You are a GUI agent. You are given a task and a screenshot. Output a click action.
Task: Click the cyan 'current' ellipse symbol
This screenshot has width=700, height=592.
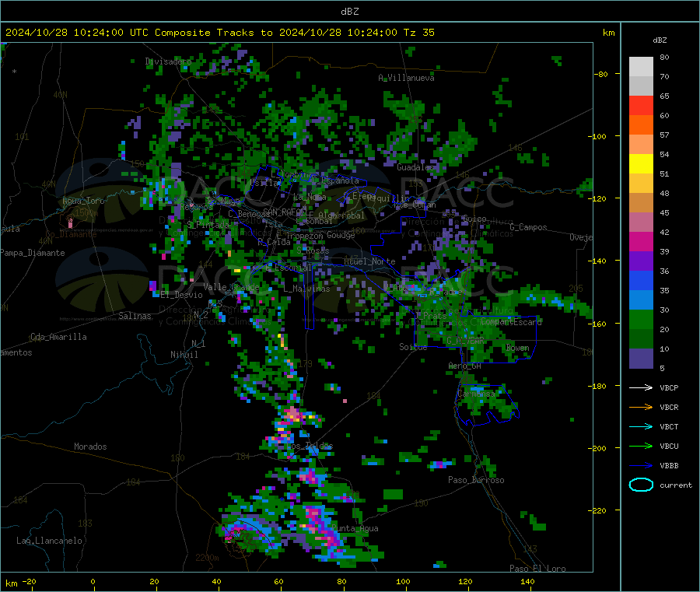641,485
